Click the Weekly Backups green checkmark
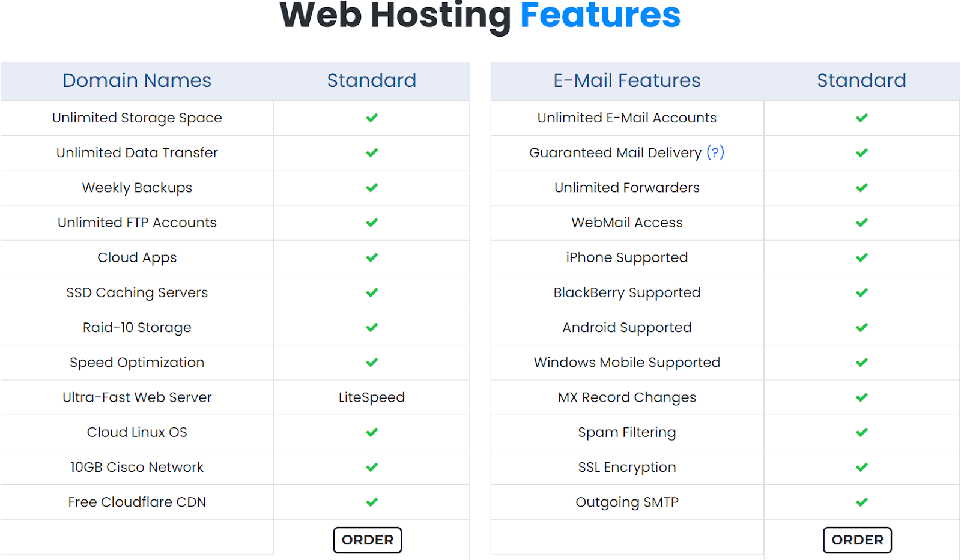Screen dimensions: 961x560 [x=372, y=188]
